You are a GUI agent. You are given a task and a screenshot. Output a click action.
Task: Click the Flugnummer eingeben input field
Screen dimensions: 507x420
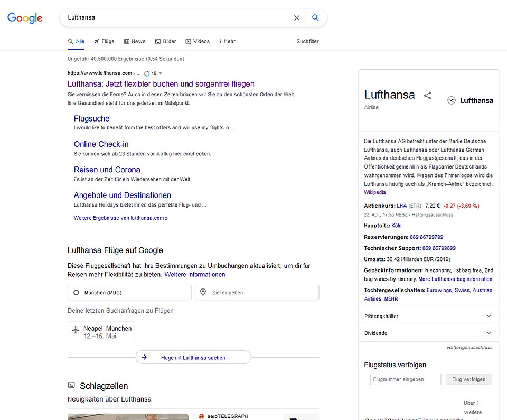pos(405,379)
